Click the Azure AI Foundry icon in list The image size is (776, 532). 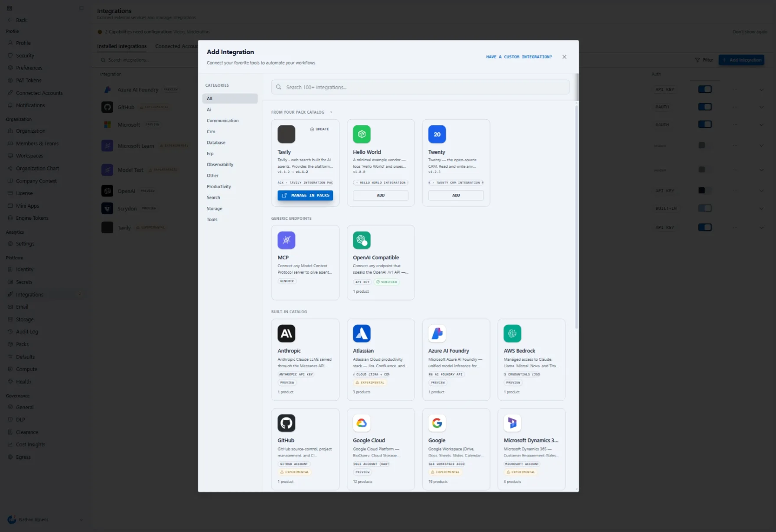click(x=107, y=90)
